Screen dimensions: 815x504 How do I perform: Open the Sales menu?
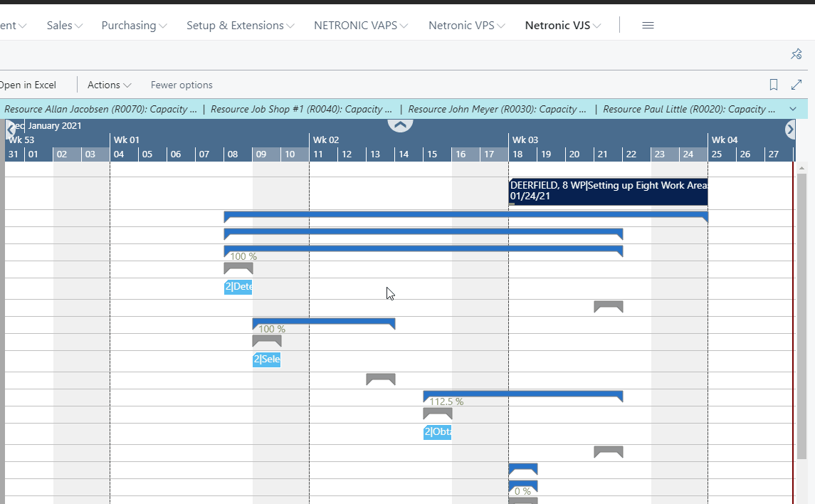click(65, 26)
